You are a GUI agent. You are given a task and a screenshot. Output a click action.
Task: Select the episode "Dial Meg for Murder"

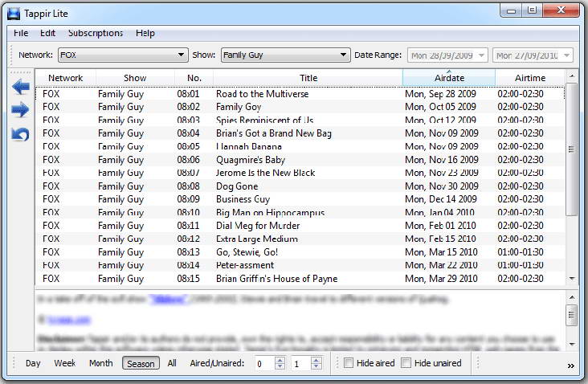coord(300,226)
